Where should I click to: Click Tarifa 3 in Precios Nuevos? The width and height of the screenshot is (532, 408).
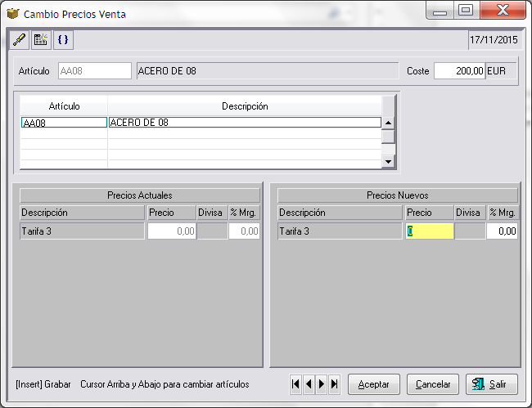tap(340, 231)
